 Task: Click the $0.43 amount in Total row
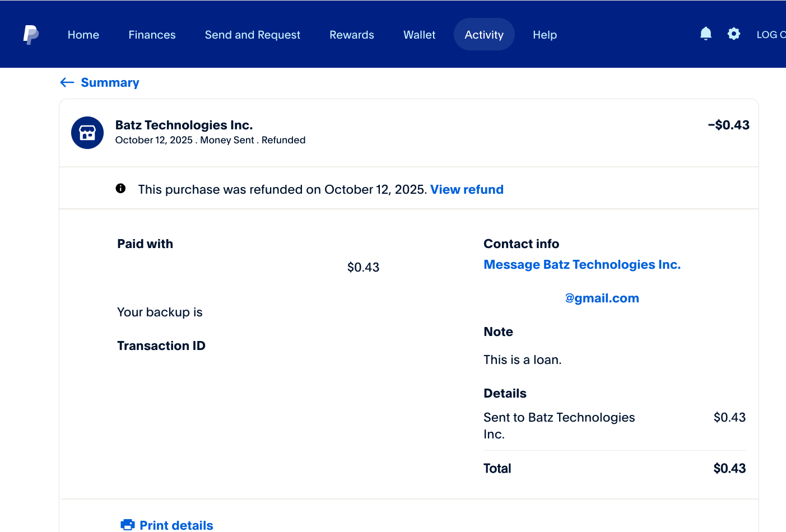729,468
